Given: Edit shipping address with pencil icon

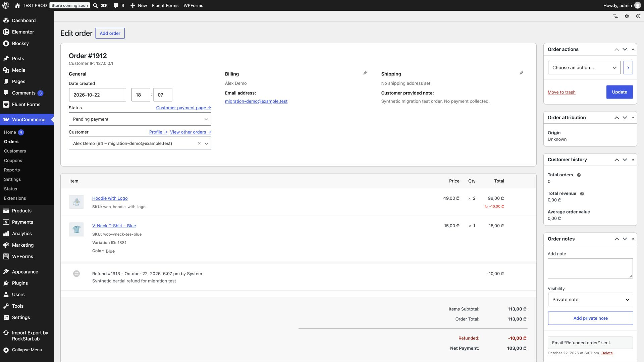Looking at the screenshot, I should click(521, 73).
